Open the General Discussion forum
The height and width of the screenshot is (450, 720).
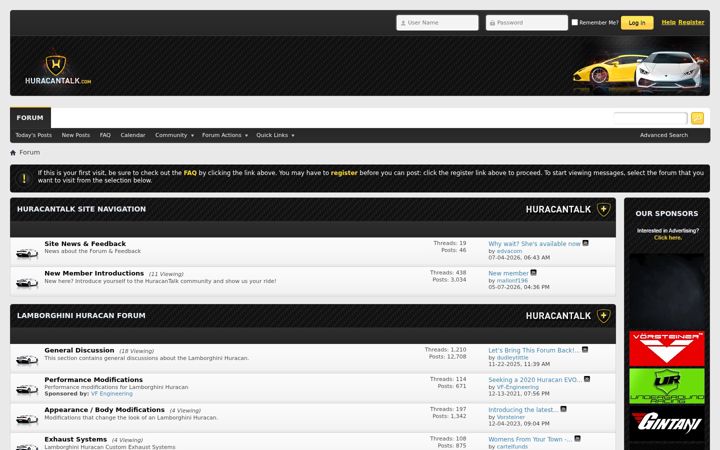tap(79, 350)
